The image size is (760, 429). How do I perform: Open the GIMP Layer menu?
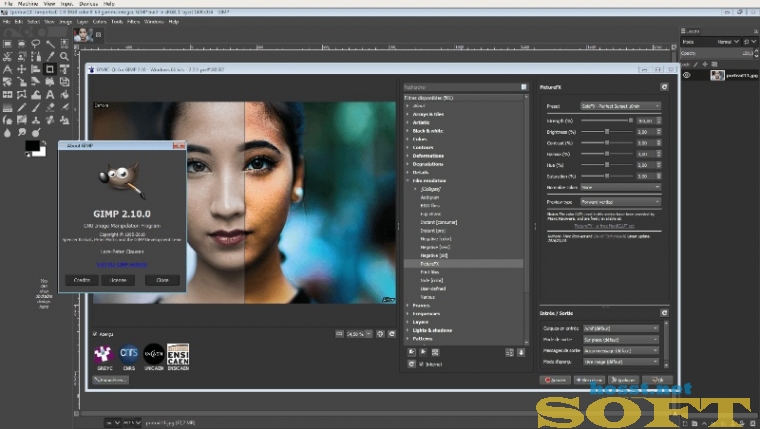click(x=82, y=22)
